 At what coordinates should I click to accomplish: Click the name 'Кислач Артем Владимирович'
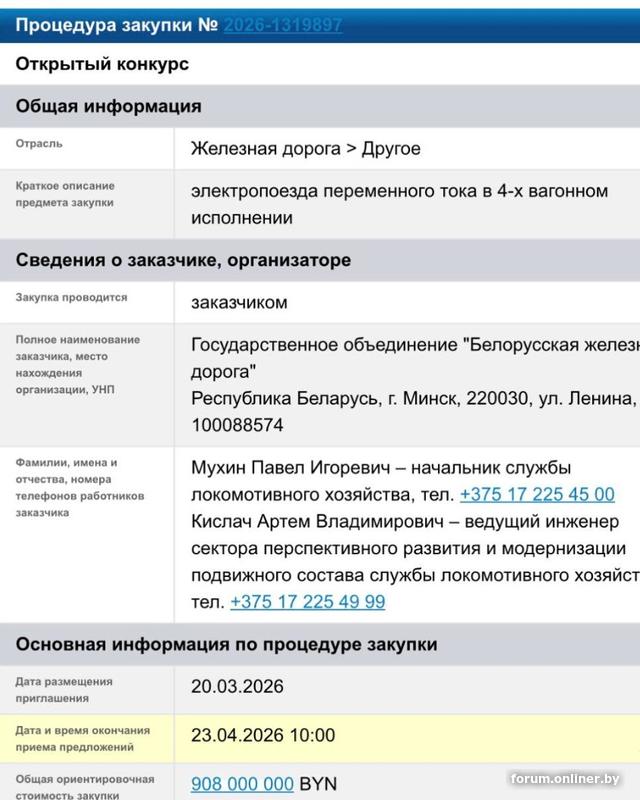(x=317, y=521)
